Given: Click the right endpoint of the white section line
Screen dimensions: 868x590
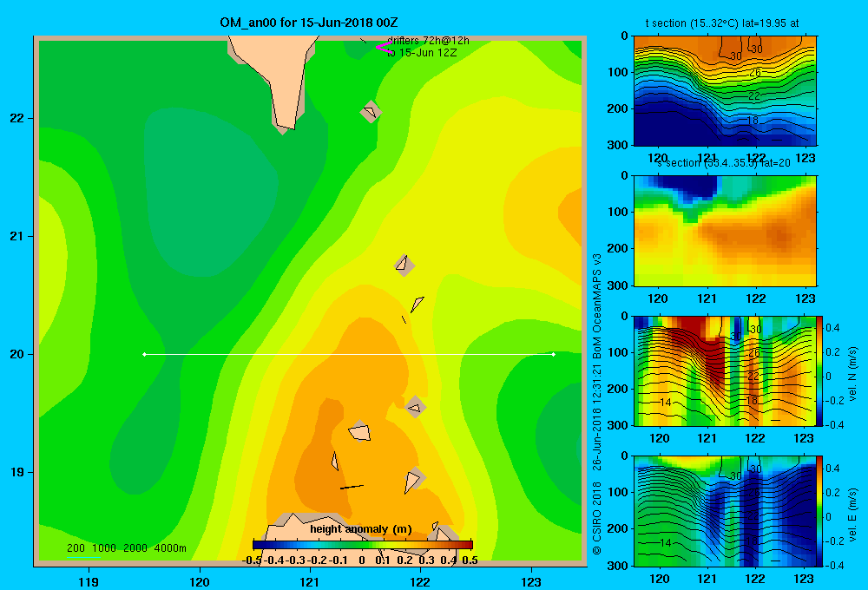Looking at the screenshot, I should point(554,354).
